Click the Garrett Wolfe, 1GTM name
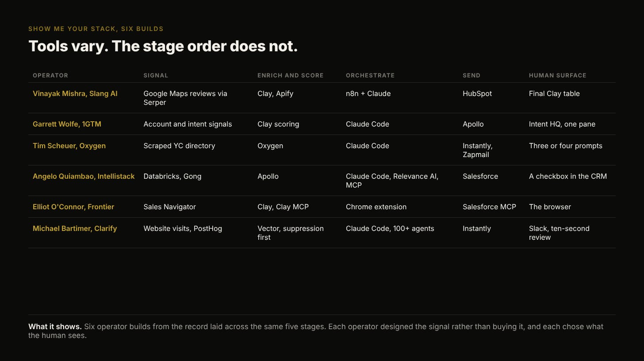 tap(67, 124)
